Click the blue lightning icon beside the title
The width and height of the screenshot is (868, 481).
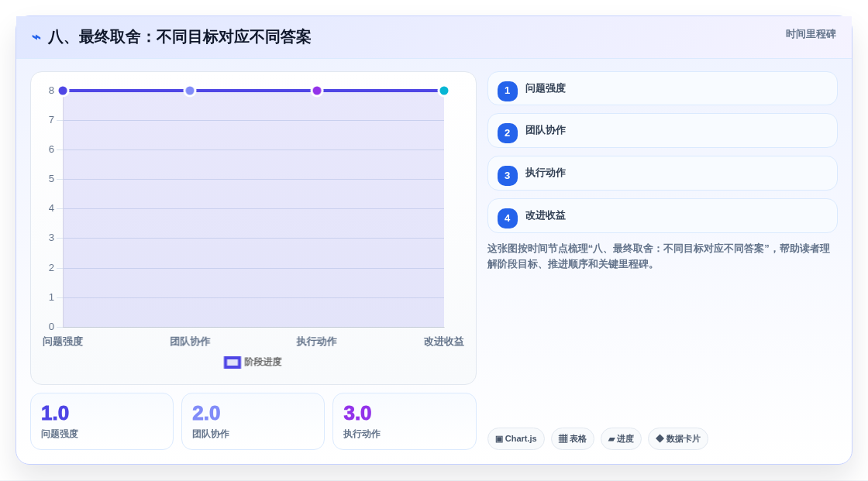point(36,38)
